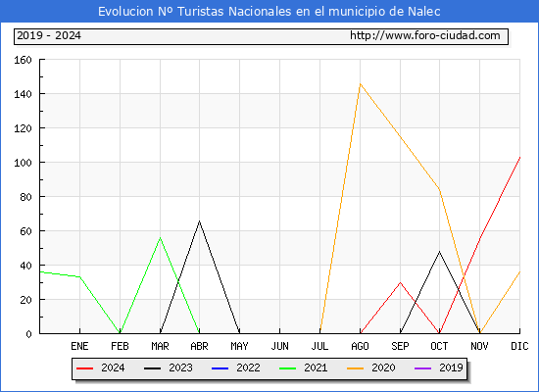Click the 120 value on the y-axis

[23, 128]
